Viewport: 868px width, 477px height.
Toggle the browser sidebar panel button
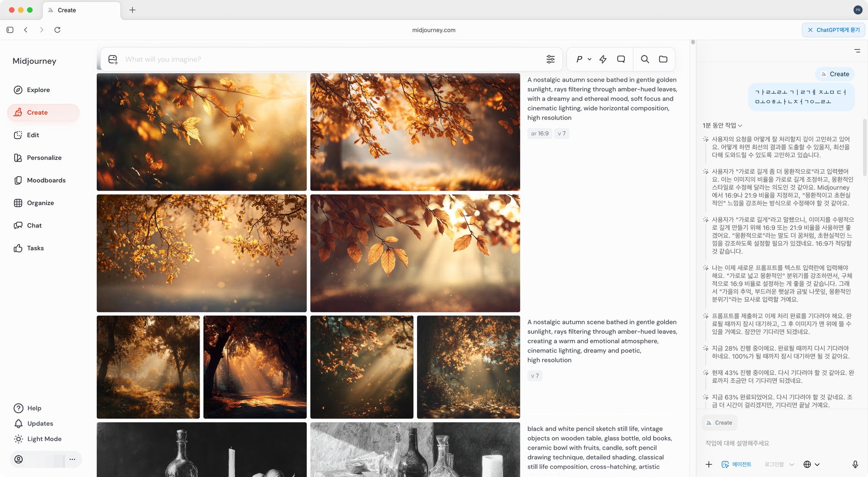point(10,30)
